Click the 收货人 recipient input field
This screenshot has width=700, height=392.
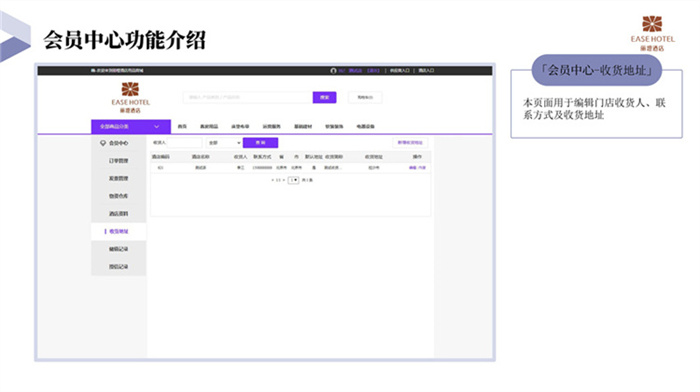coord(184,143)
